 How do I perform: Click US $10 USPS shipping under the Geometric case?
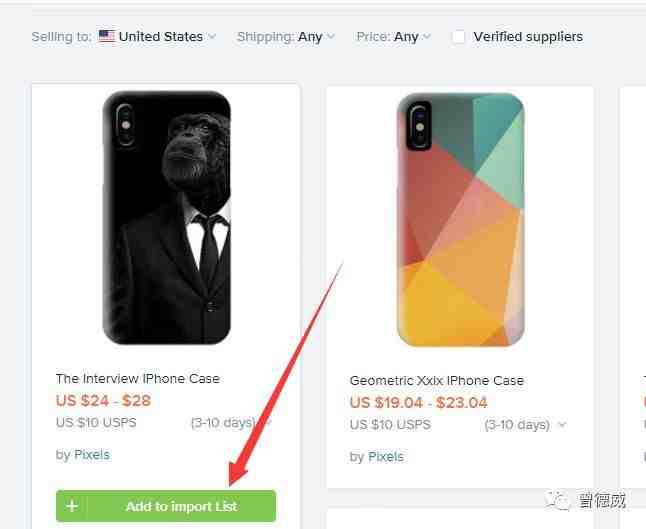390,425
